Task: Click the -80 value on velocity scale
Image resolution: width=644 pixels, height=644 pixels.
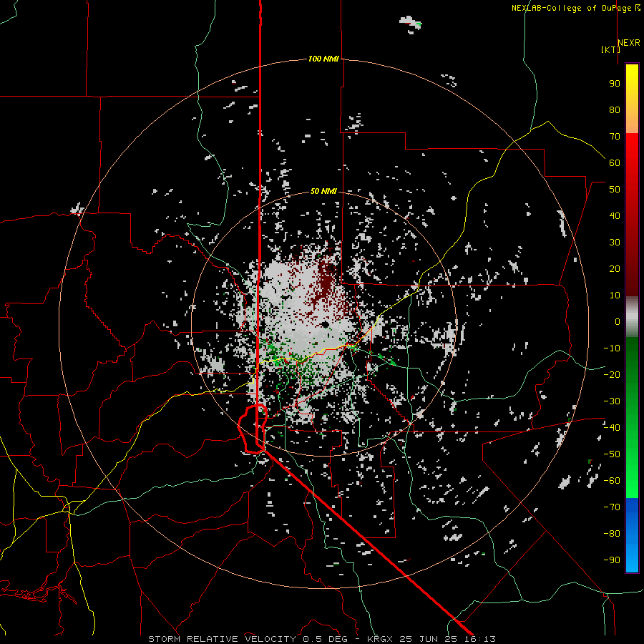Action: pyautogui.click(x=612, y=534)
